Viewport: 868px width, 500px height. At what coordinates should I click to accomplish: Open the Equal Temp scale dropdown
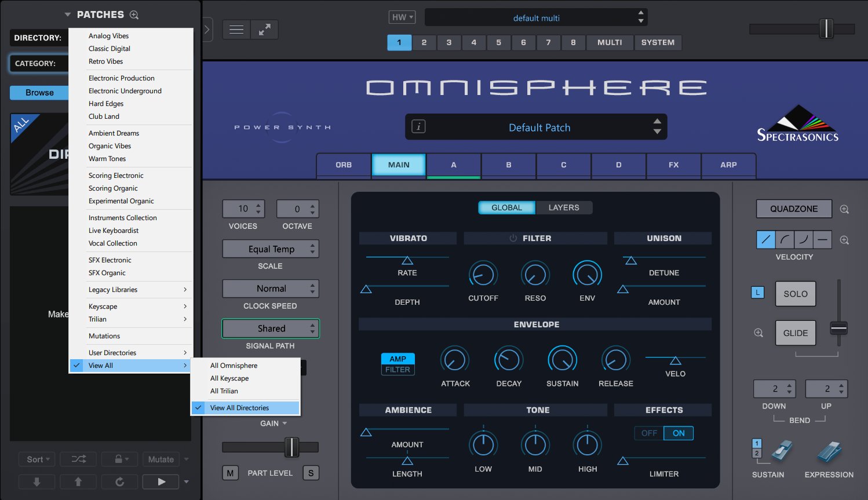click(x=271, y=249)
